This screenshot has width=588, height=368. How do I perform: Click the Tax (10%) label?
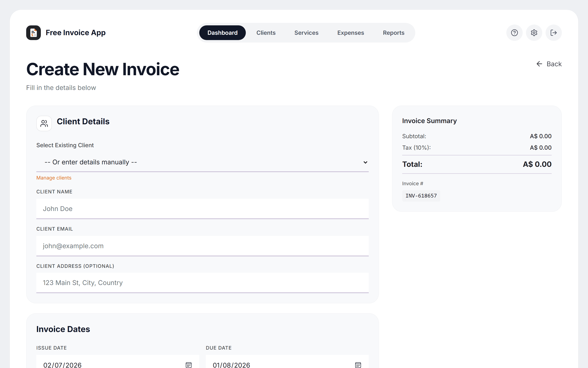tap(416, 147)
